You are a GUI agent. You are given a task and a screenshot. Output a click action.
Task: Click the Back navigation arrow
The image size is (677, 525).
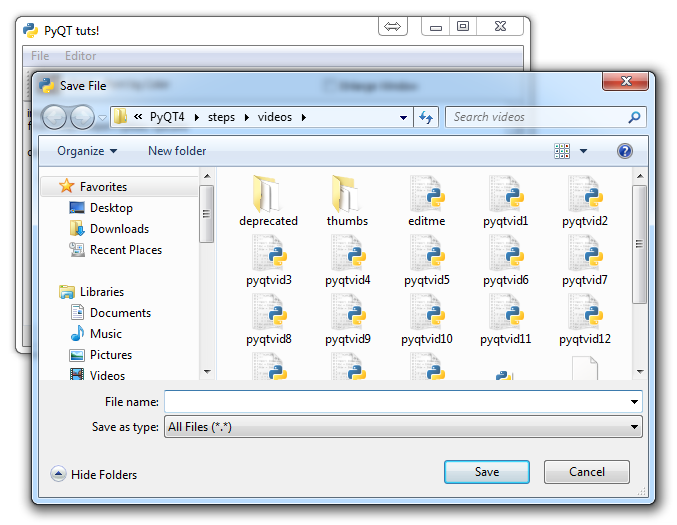55,117
